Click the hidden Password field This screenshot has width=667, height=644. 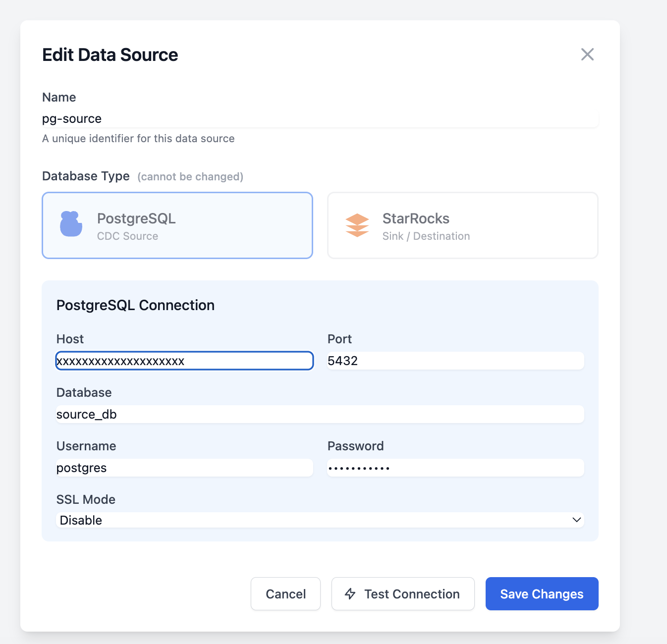pos(455,468)
